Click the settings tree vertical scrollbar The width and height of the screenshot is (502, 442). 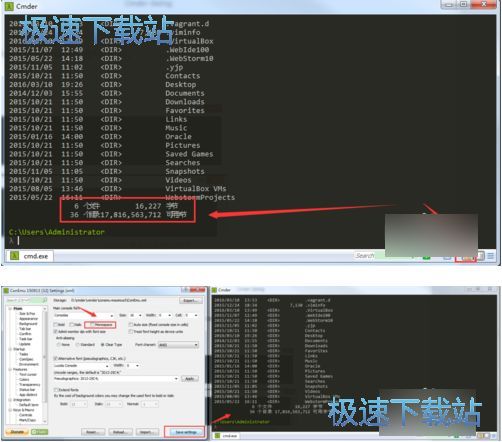(45, 365)
